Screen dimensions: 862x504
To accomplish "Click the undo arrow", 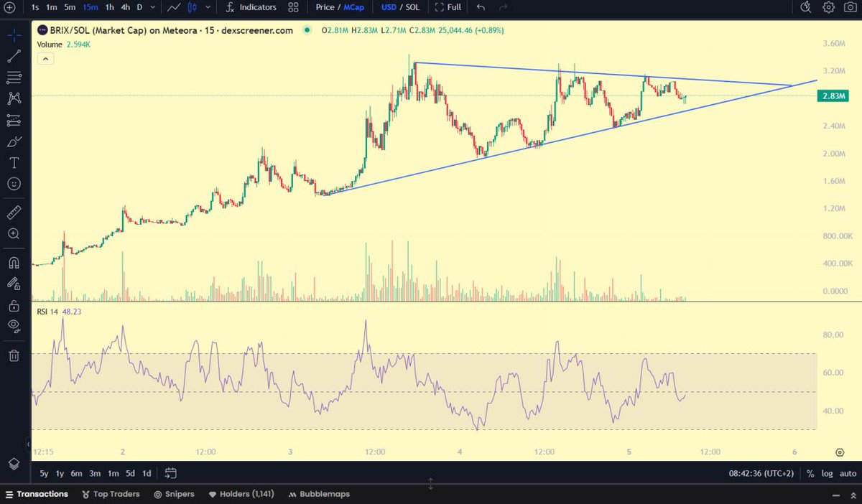I will (481, 7).
